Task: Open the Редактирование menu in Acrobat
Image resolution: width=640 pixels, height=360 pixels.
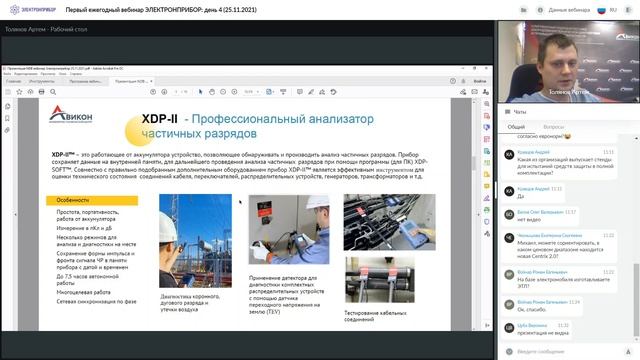Action: pos(25,74)
